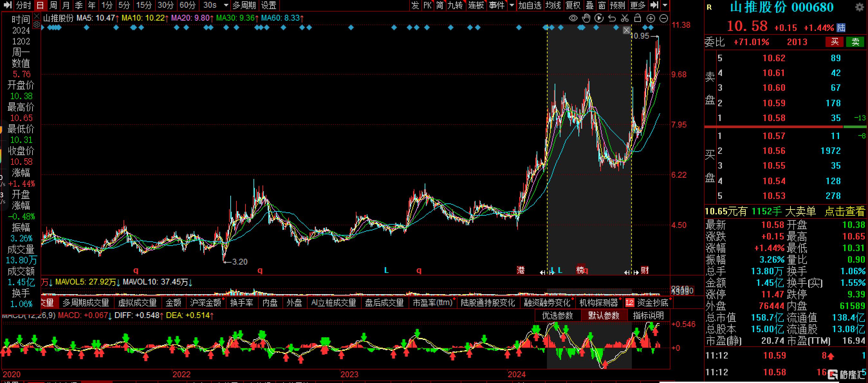Click the green 卖 sell button
Viewport: 868px width, 383px height.
coord(855,42)
